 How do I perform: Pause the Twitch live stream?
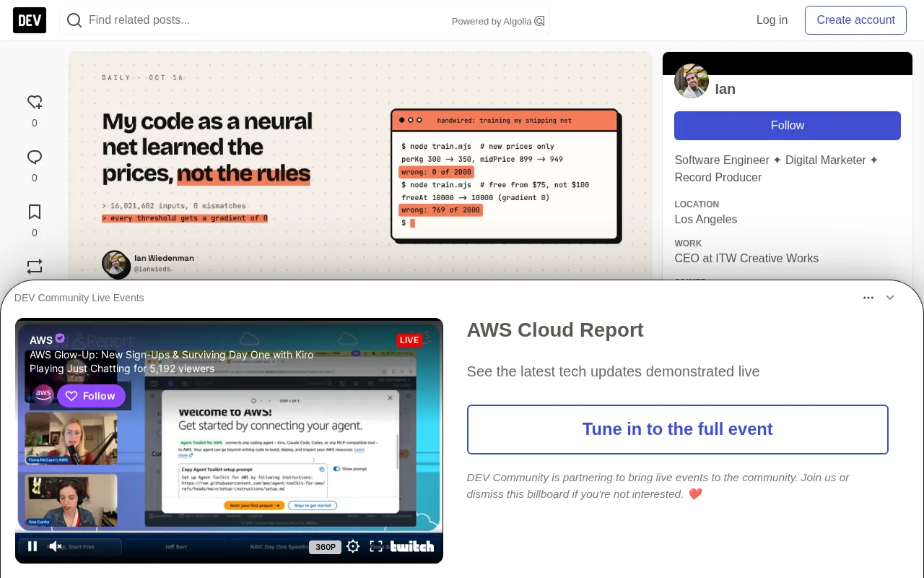[32, 546]
